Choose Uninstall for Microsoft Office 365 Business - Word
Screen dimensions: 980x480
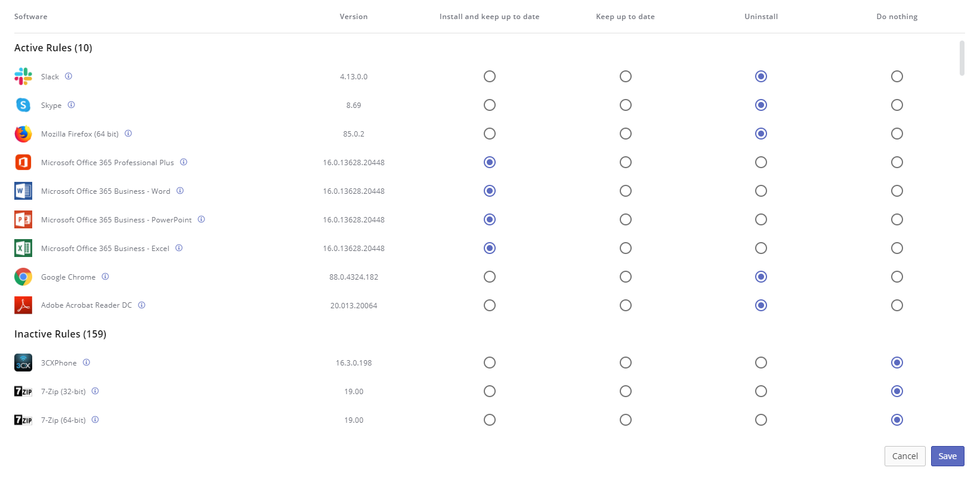pos(760,191)
